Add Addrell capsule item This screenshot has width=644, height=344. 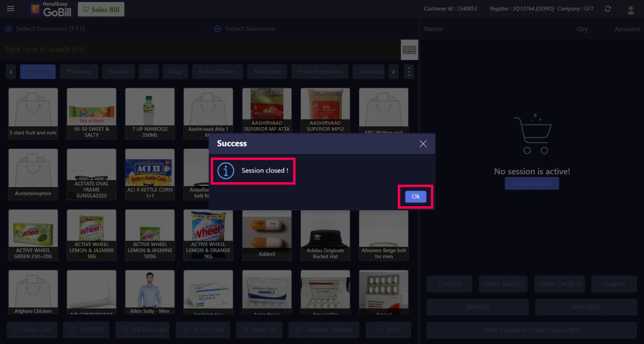[267, 235]
